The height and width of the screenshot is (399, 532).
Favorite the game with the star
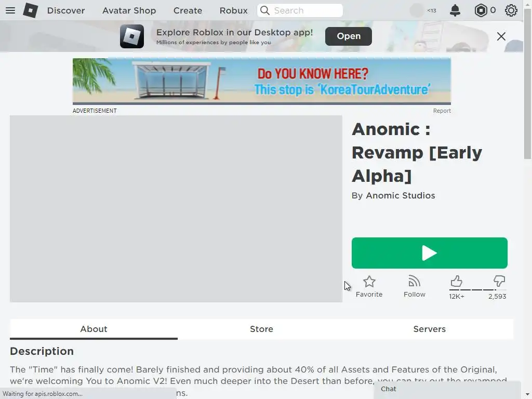point(369,282)
